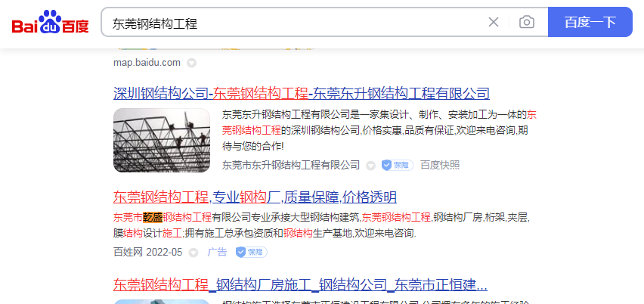644x304 pixels.
Task: Clear the search box with X icon
Action: pos(494,22)
